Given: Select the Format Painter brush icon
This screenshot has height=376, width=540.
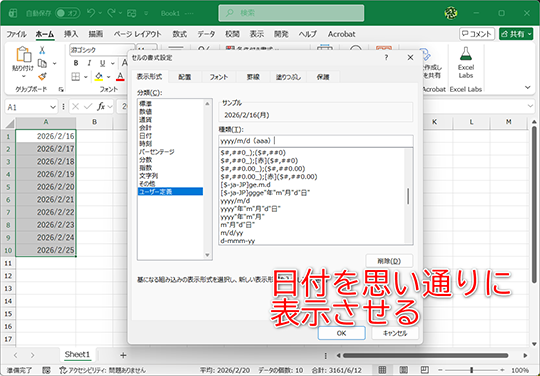Looking at the screenshot, I should coord(42,76).
